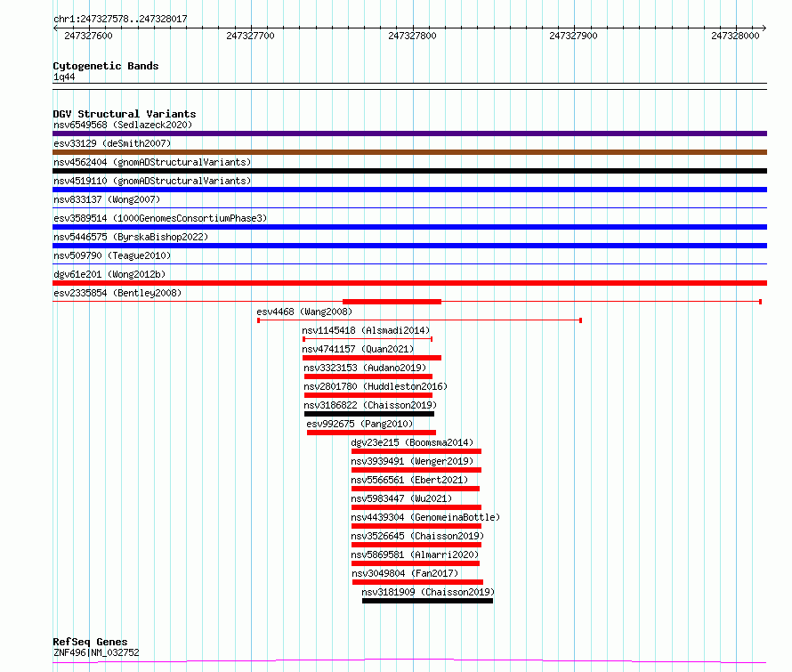Select the red dgv61e201 Wong2012b variant bar
The width and height of the screenshot is (792, 672).
pos(409,283)
